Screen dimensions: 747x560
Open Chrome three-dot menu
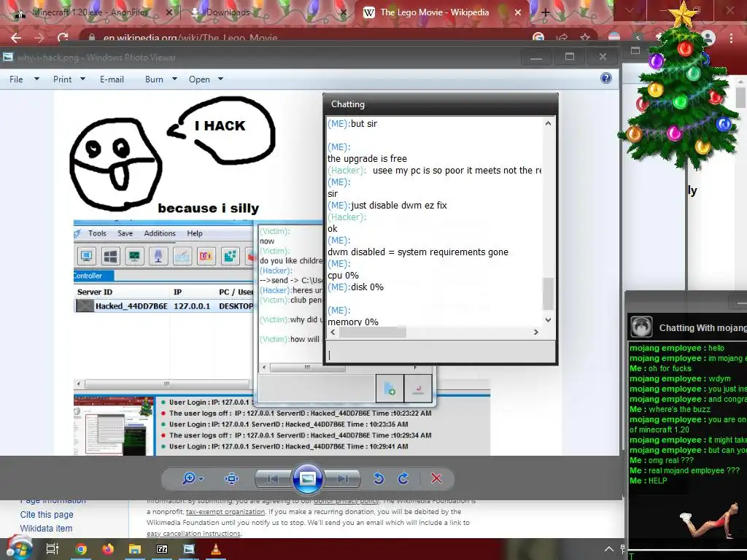coord(731,38)
